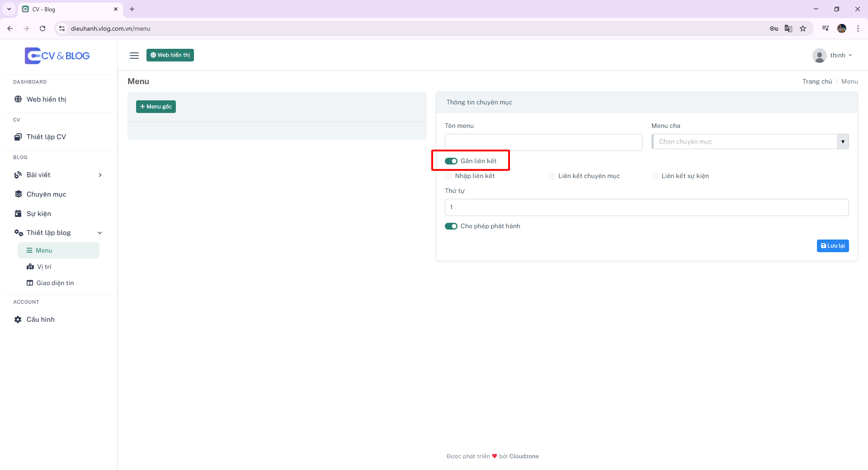Go to Trang chủ breadcrumb link
The image size is (868, 470).
(817, 81)
